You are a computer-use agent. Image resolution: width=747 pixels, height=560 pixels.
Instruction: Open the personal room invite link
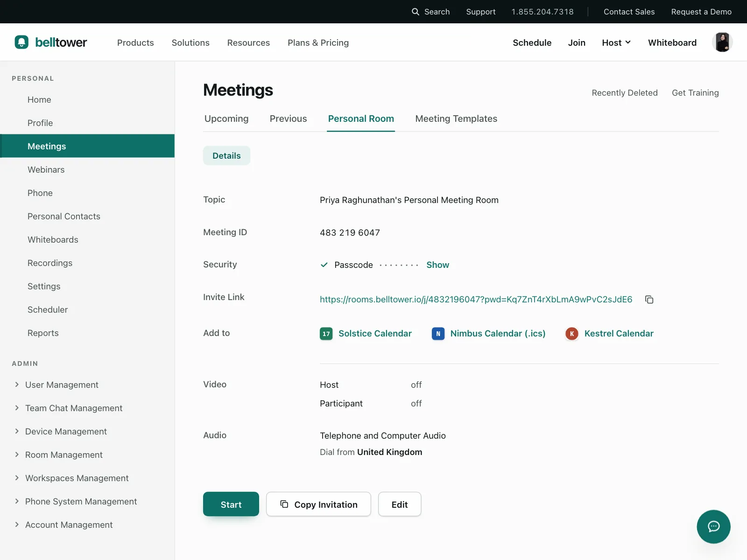click(x=476, y=300)
